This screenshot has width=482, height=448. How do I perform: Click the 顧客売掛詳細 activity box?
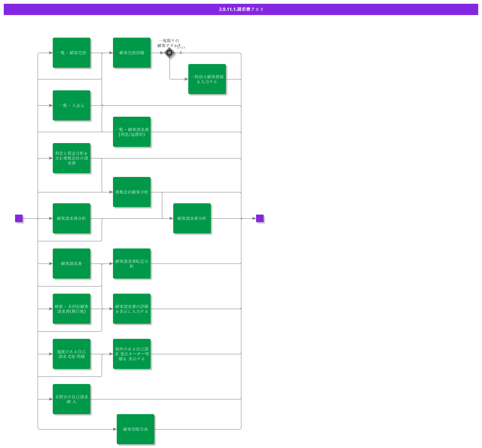click(132, 53)
